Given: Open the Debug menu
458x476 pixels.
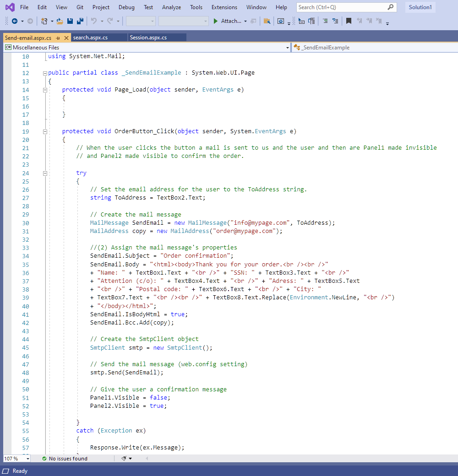Looking at the screenshot, I should [127, 7].
